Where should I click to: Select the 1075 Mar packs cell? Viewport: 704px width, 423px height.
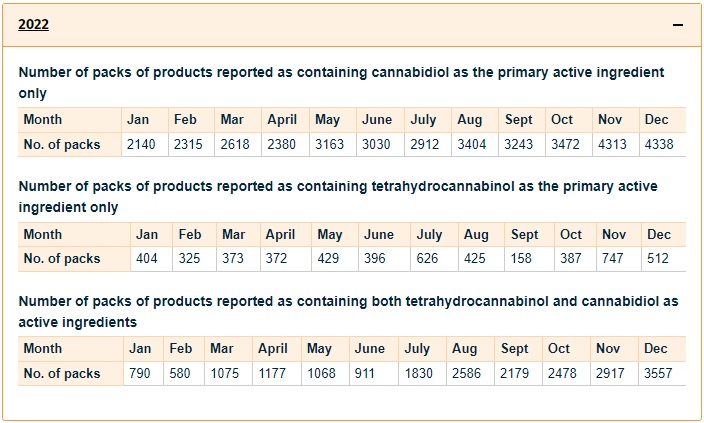[x=226, y=374]
